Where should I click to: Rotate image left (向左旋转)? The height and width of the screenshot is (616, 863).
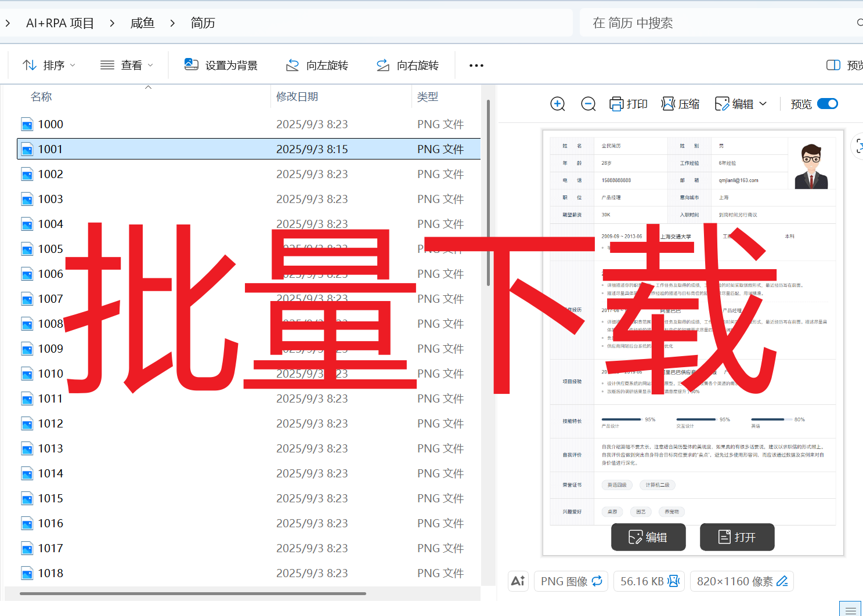coord(317,66)
